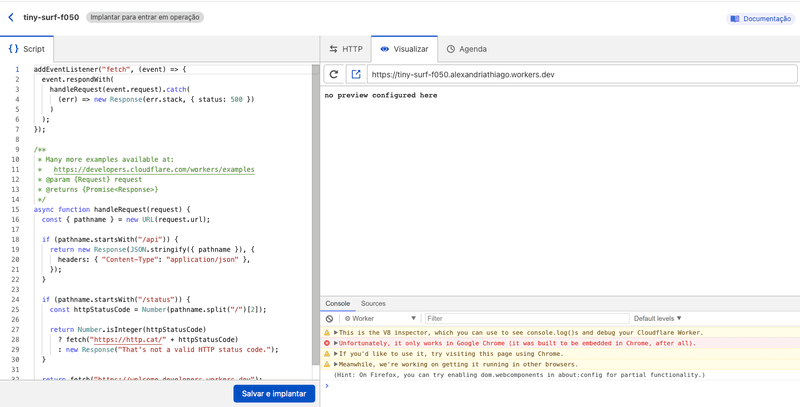Screen dimensions: 800x407
Task: Reload the preview with the refresh icon
Action: coord(334,74)
